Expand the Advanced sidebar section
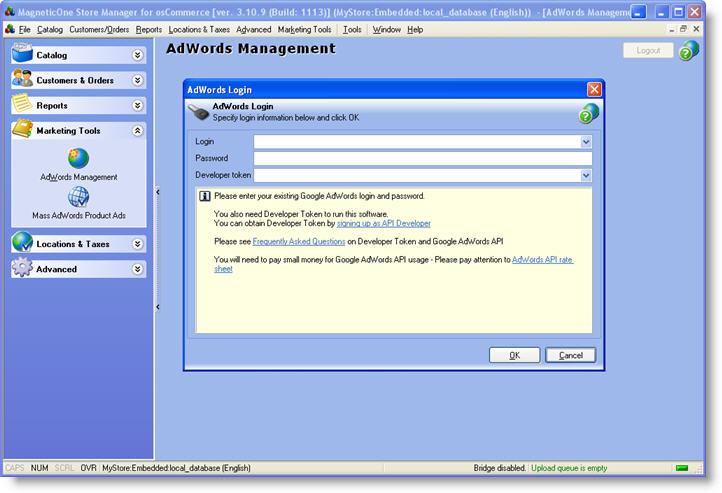 [x=137, y=269]
